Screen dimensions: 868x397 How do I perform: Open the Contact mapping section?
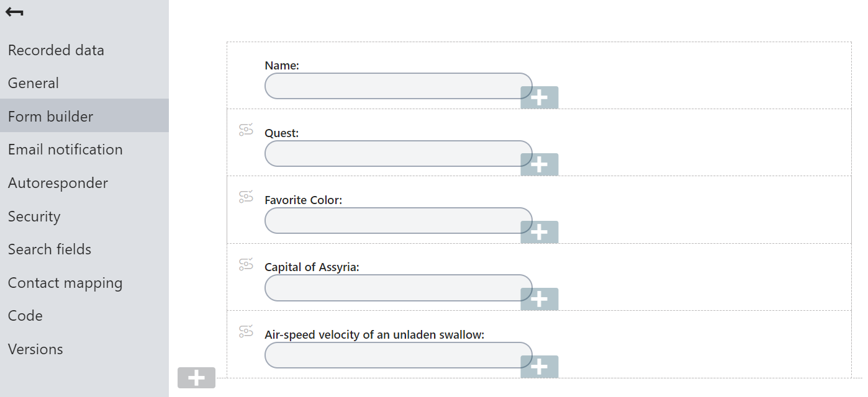pos(65,283)
